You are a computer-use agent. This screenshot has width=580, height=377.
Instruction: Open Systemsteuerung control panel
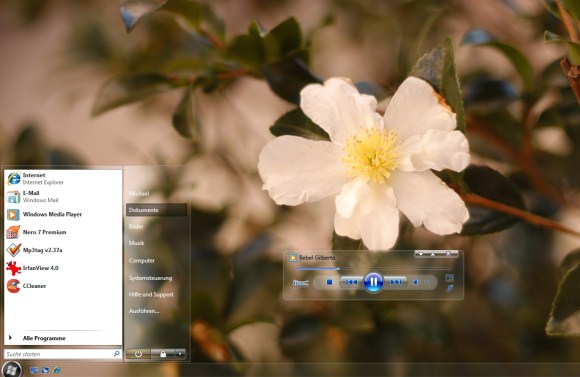point(150,278)
